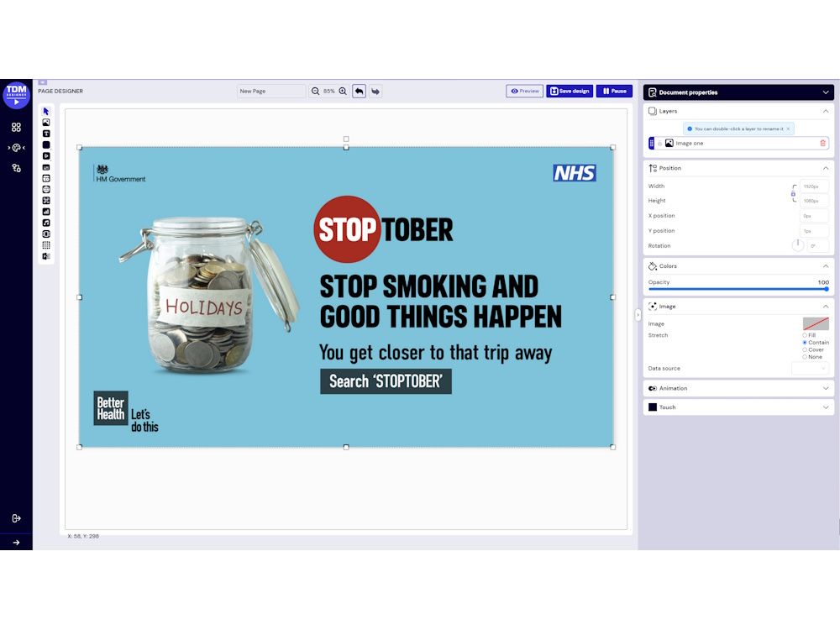Click the Save design button
840x630 pixels.
570,91
